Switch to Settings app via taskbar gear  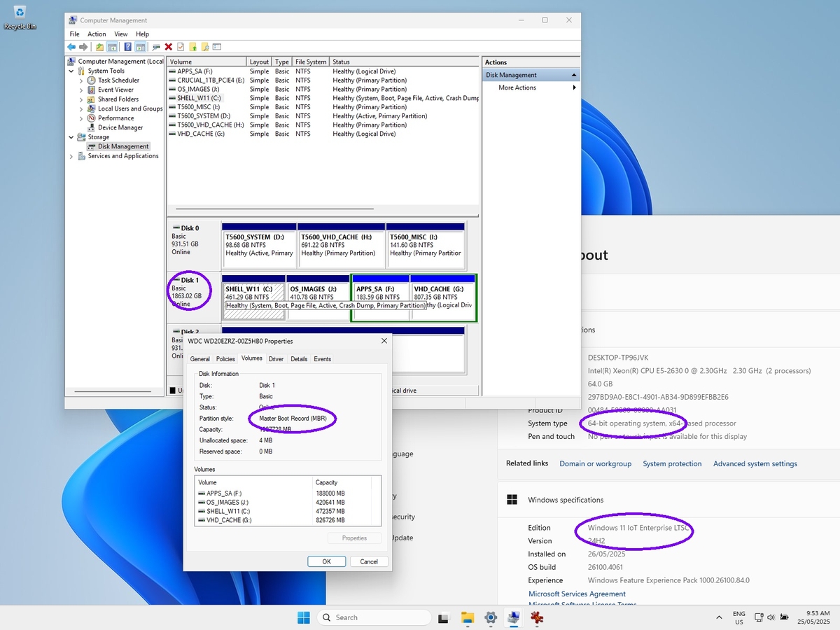tap(491, 617)
